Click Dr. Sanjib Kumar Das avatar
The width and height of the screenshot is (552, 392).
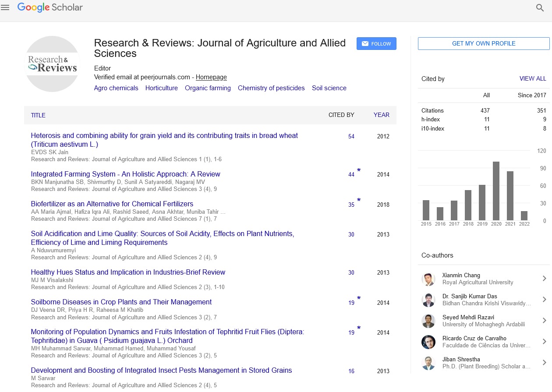(x=428, y=300)
